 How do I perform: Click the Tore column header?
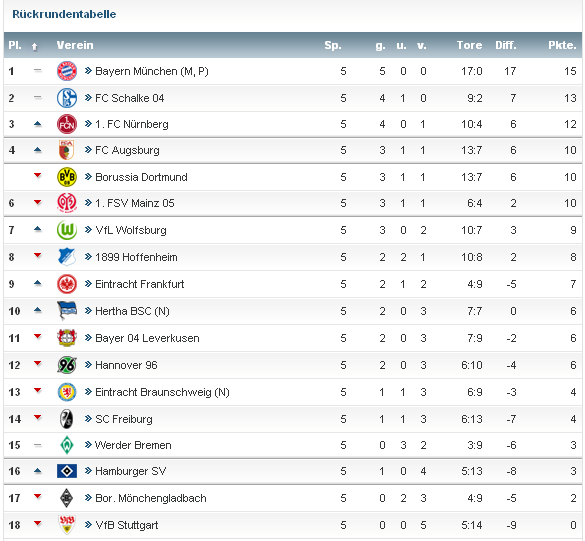[469, 45]
